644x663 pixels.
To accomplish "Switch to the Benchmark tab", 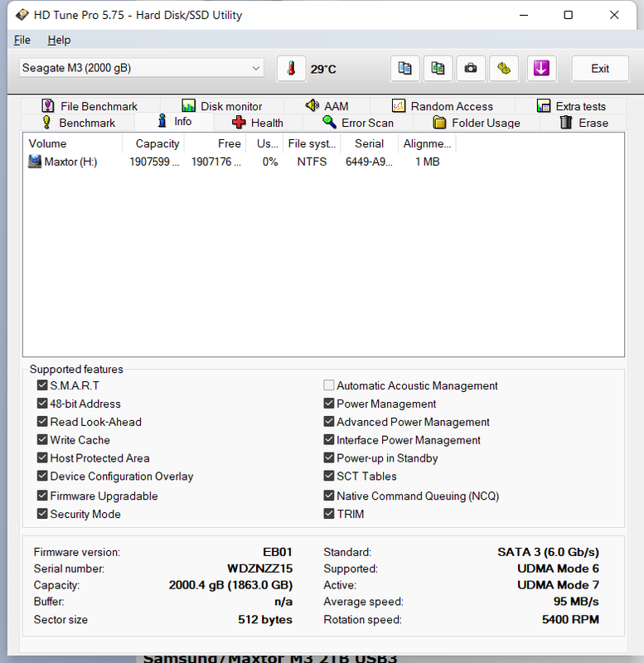I will click(x=79, y=123).
